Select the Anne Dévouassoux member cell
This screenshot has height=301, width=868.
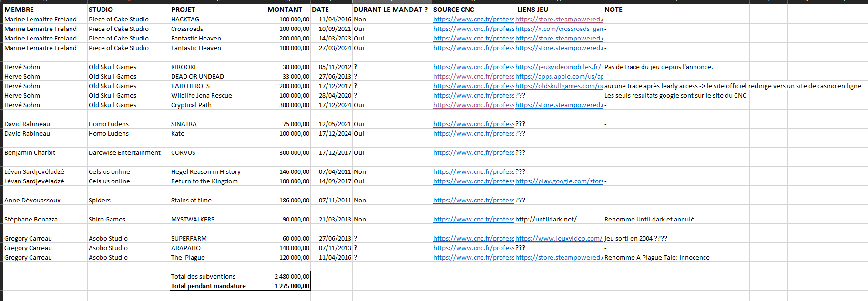pos(45,200)
